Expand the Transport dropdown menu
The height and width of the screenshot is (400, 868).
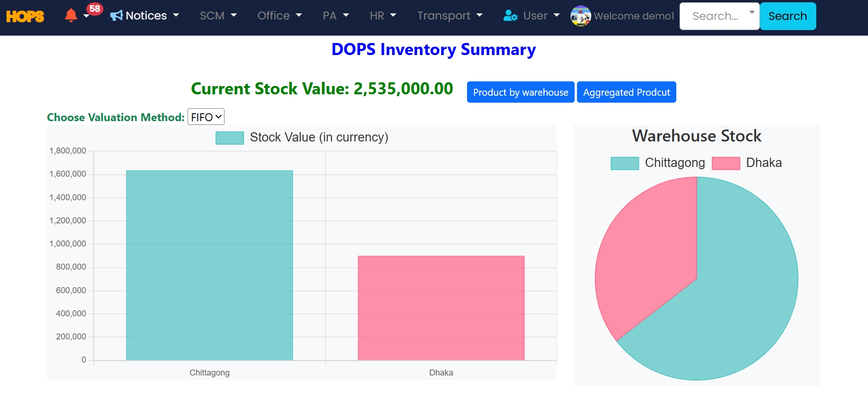coord(449,16)
